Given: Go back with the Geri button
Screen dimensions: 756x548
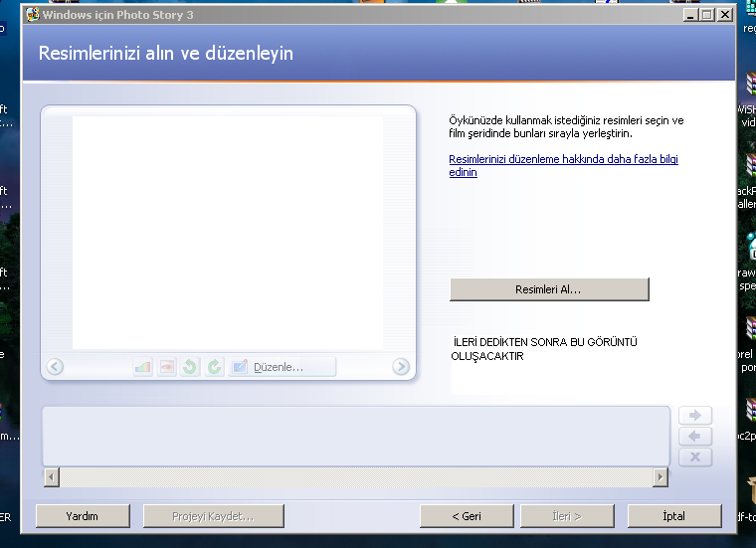Looking at the screenshot, I should 467,516.
